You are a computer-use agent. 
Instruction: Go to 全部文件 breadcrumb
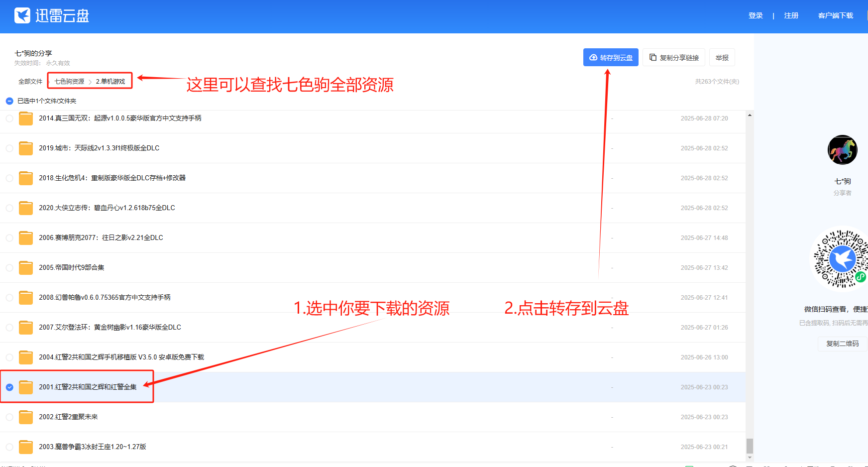[x=30, y=82]
